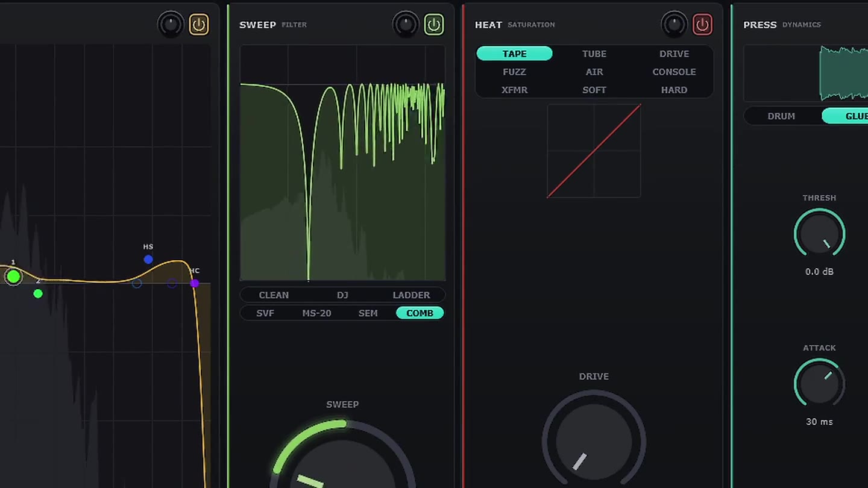
Task: Click the SWEEP label above the large knob
Action: 342,404
